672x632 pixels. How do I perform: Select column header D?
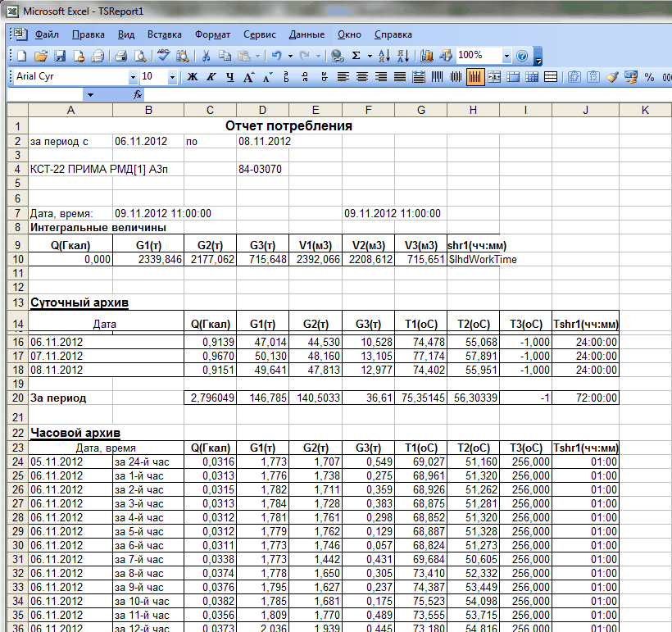(x=262, y=110)
